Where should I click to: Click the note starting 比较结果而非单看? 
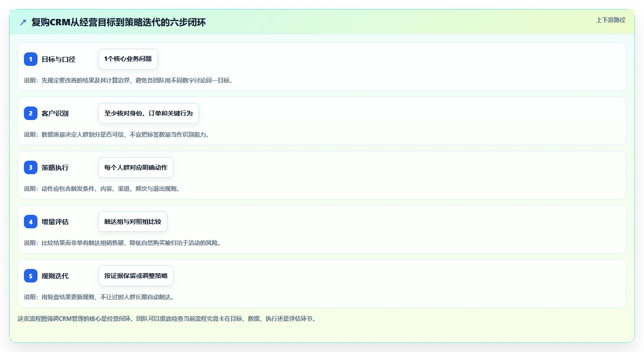(x=122, y=243)
